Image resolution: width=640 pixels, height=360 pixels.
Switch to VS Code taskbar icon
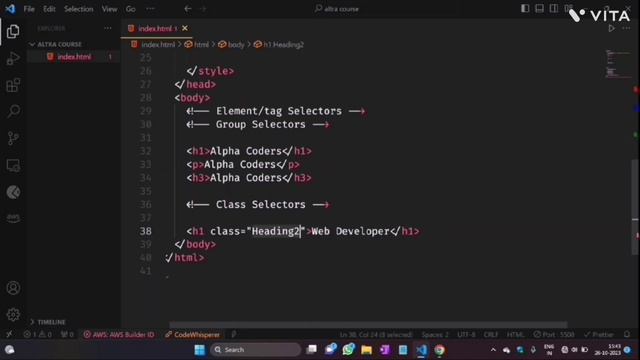[x=422, y=350]
